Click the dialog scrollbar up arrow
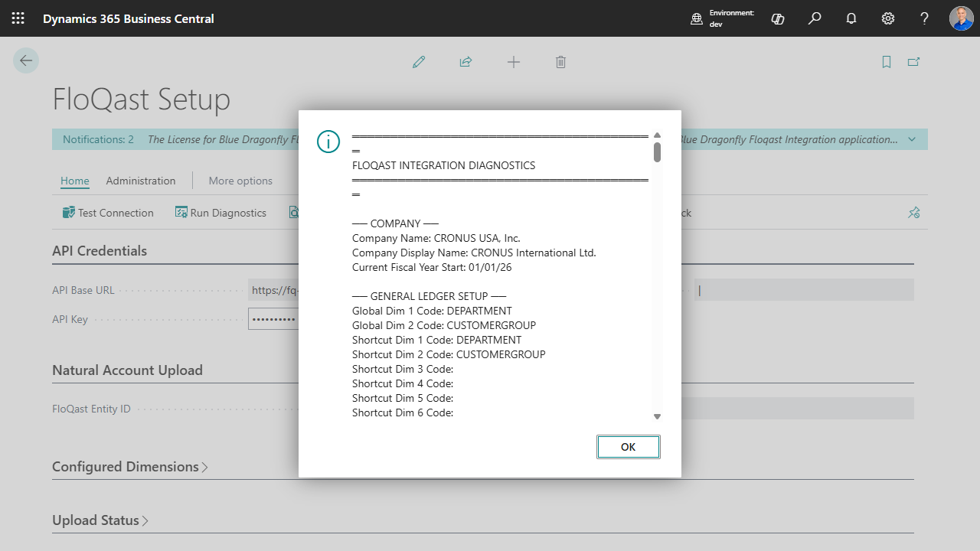 (x=657, y=135)
